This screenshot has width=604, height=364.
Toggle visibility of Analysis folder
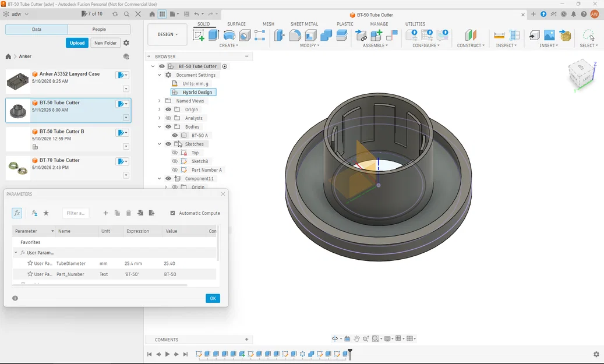click(x=168, y=118)
